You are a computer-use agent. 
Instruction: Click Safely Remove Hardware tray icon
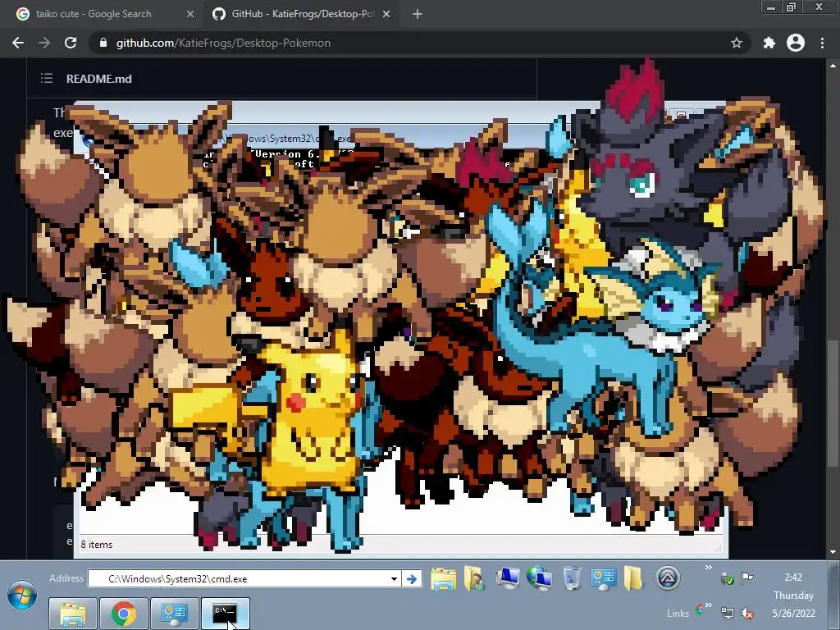point(727,578)
